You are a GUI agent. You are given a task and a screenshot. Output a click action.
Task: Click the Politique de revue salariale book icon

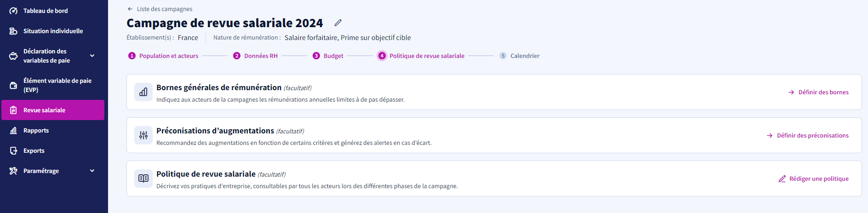pyautogui.click(x=143, y=178)
